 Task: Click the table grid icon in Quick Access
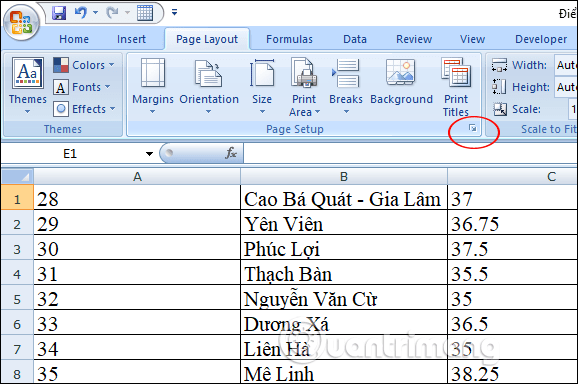point(145,13)
